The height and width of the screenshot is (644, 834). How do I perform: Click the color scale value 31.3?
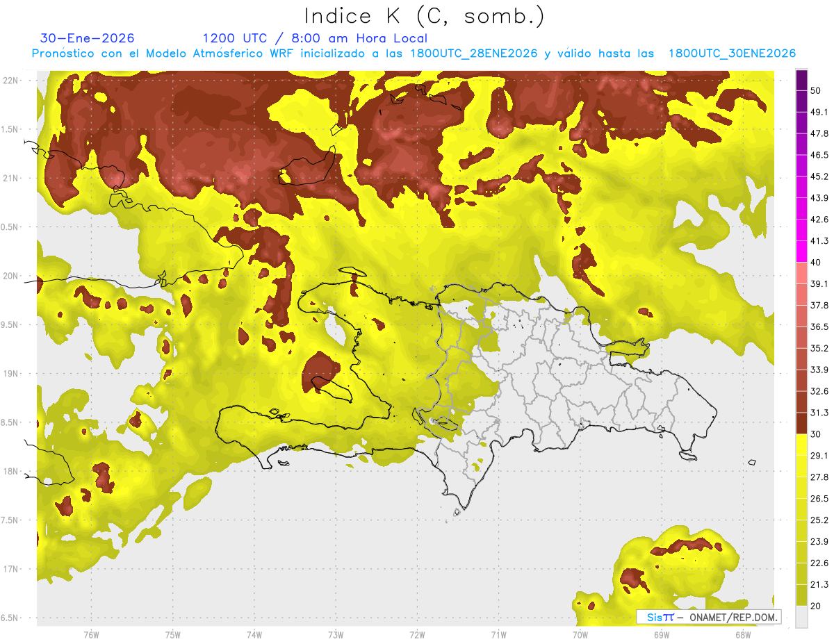tap(819, 413)
